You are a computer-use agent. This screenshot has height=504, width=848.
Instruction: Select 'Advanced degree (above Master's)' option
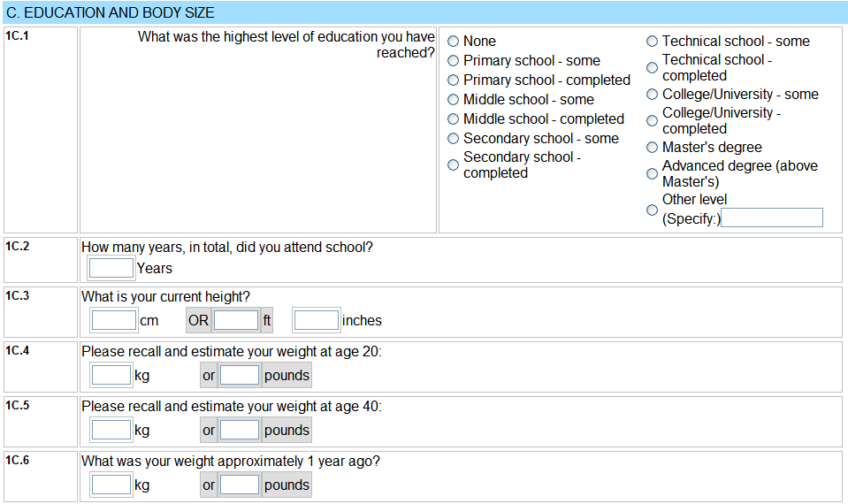[652, 174]
